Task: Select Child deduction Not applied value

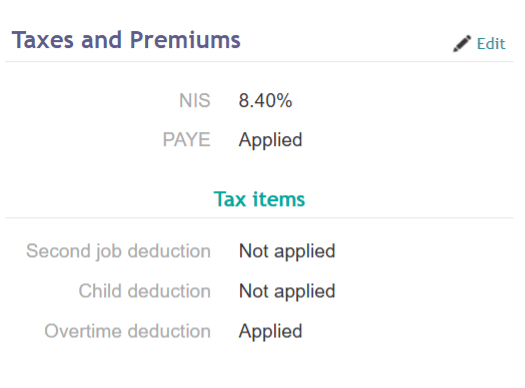Action: [287, 291]
